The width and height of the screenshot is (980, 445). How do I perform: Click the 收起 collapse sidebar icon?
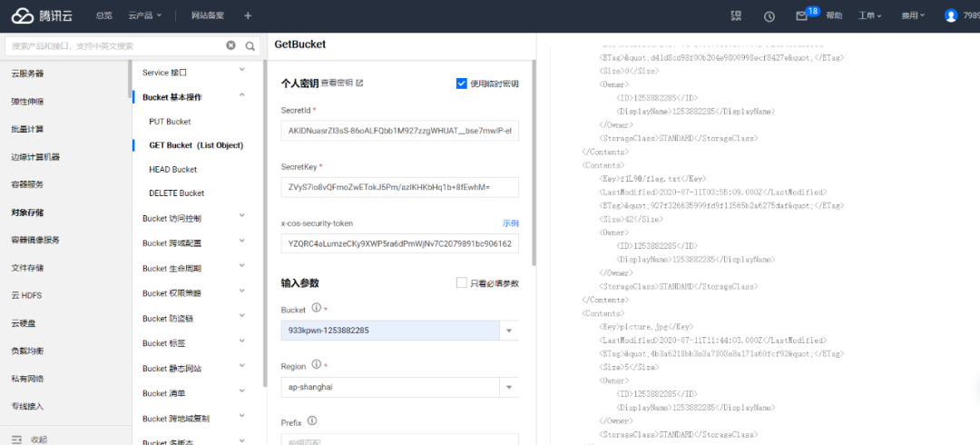click(17, 439)
